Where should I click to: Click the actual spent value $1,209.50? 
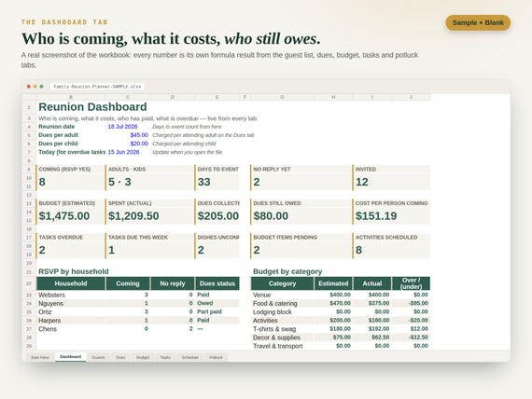pyautogui.click(x=133, y=216)
